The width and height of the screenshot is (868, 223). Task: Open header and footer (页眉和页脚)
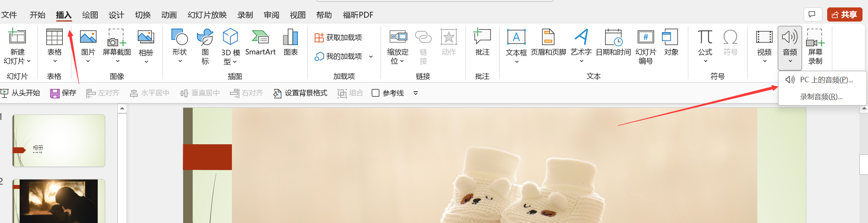click(548, 42)
